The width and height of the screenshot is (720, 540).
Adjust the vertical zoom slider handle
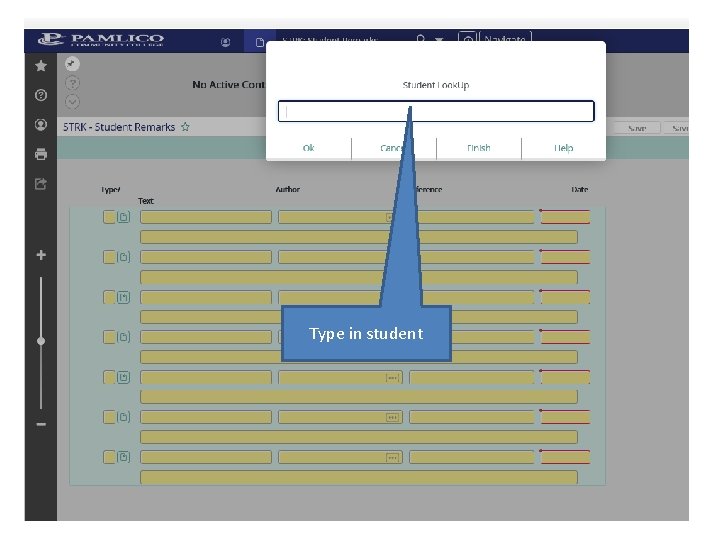(x=41, y=341)
